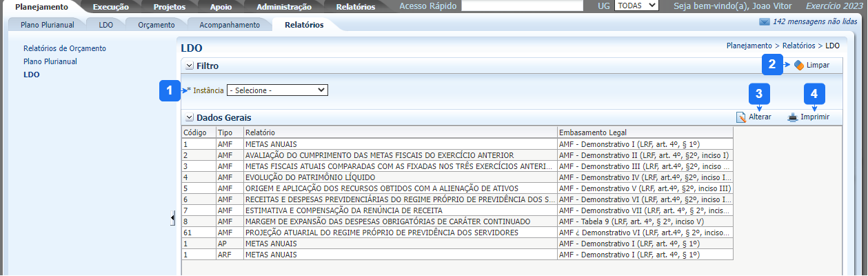Switch to the Plano Plurianual sub-tab
The height and width of the screenshot is (276, 868).
point(48,25)
